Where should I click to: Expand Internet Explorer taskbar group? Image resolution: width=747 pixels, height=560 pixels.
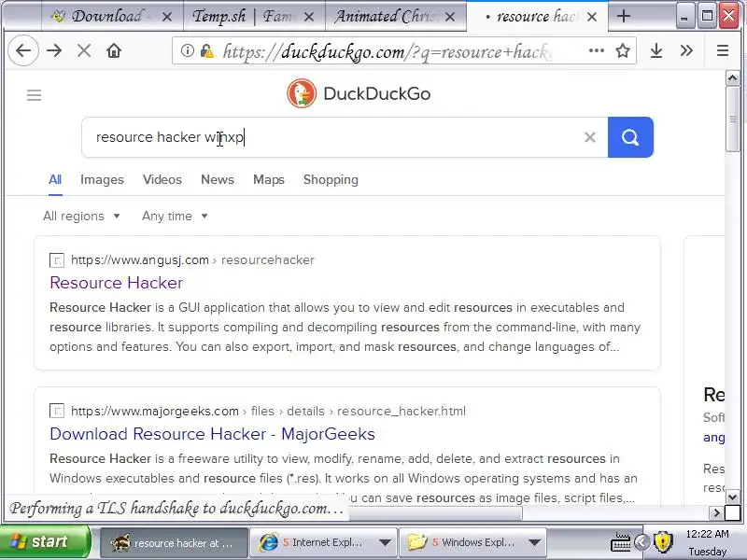tap(385, 542)
